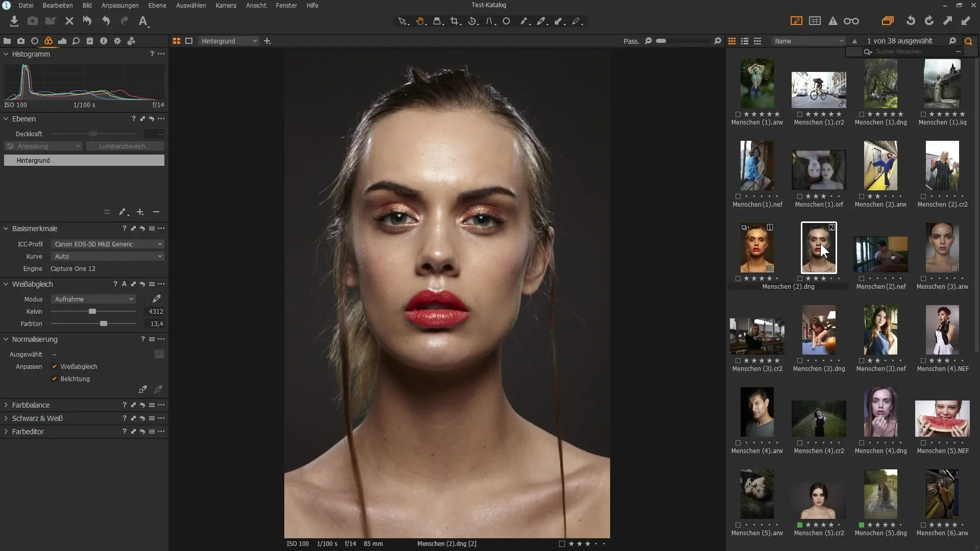
Task: Open the Anpassungen menu
Action: click(120, 5)
